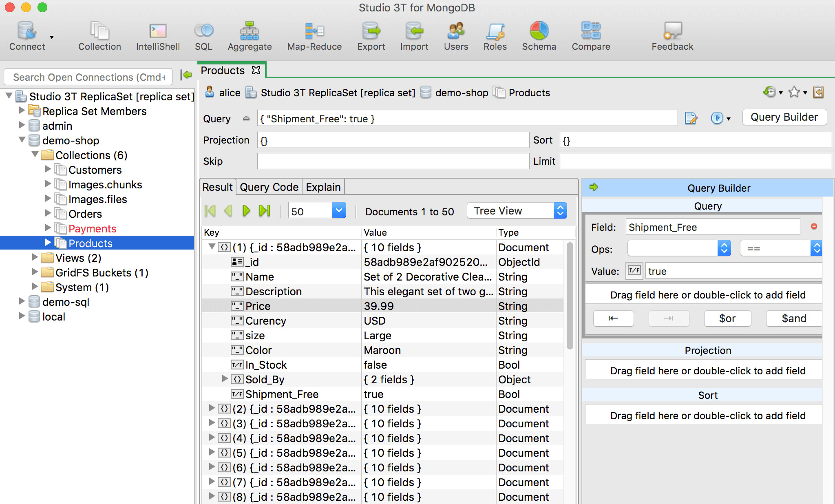Viewport: 835px width, 504px height.
Task: Open the SQL query tool
Action: click(x=203, y=36)
